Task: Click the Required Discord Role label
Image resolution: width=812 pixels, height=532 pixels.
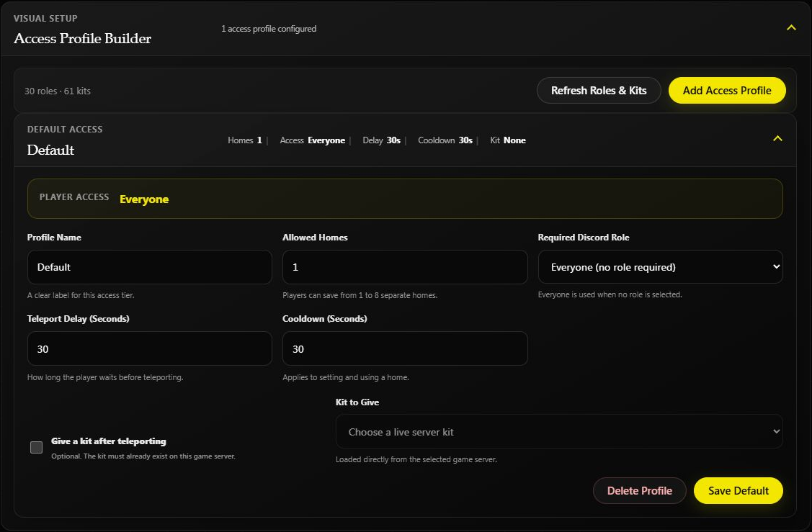Action: (584, 238)
